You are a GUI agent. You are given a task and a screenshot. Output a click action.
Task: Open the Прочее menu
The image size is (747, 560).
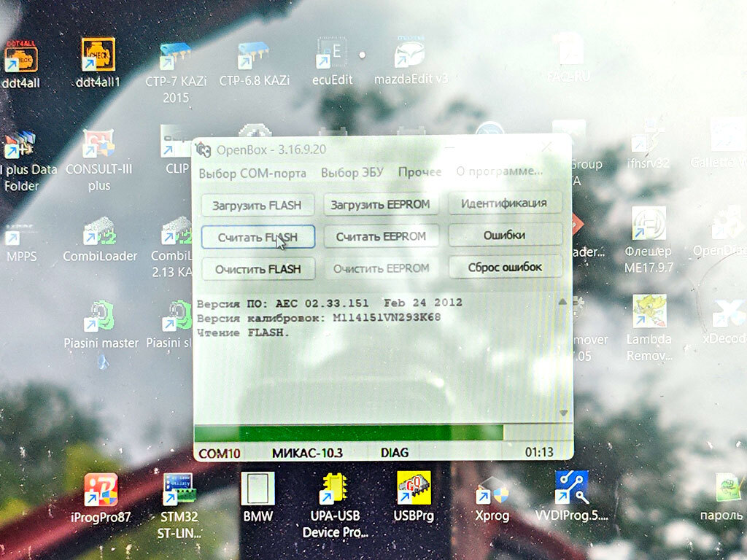coord(419,171)
